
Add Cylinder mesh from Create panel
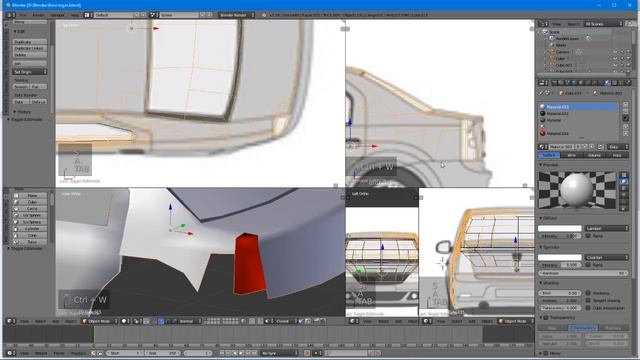(x=30, y=229)
